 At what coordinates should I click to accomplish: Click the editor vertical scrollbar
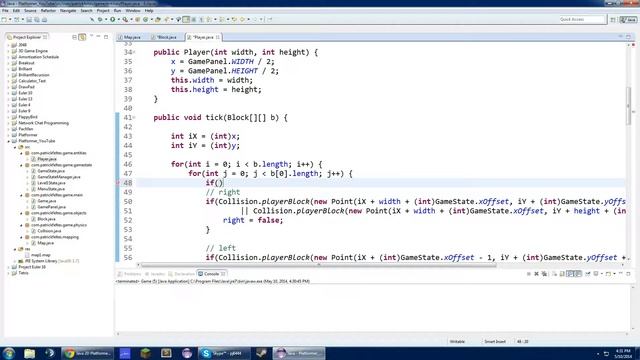629,106
